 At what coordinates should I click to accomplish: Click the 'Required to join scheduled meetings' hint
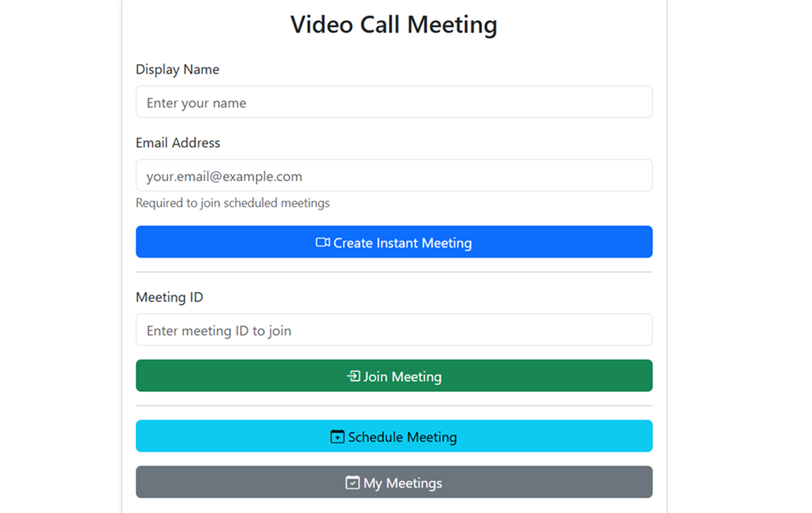tap(233, 203)
